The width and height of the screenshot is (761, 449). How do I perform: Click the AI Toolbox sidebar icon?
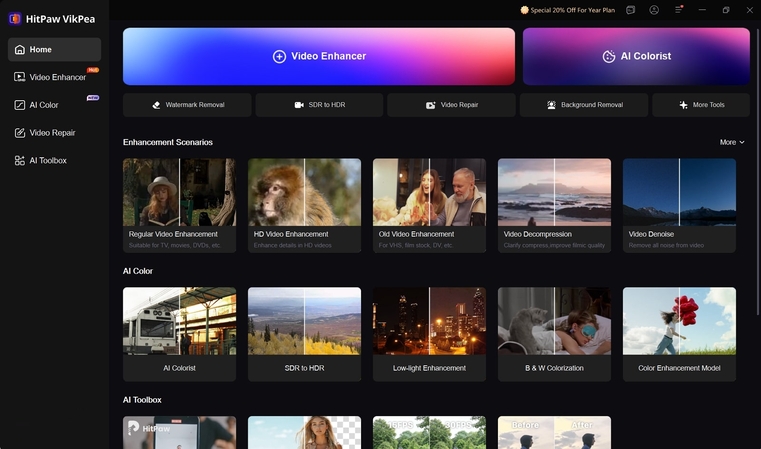click(x=19, y=160)
